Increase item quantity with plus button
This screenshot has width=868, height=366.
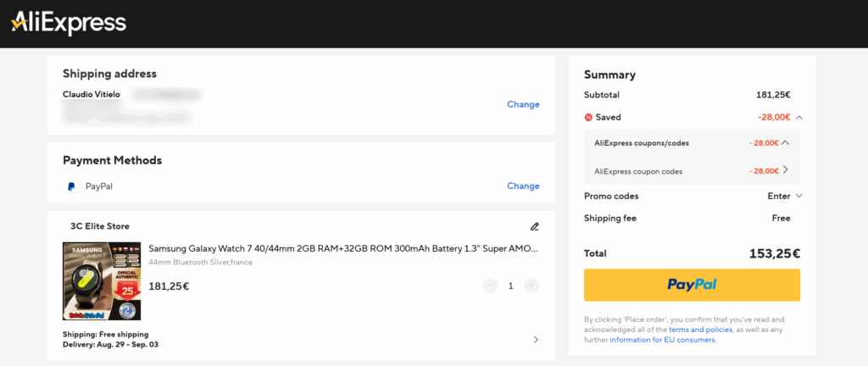tap(531, 286)
